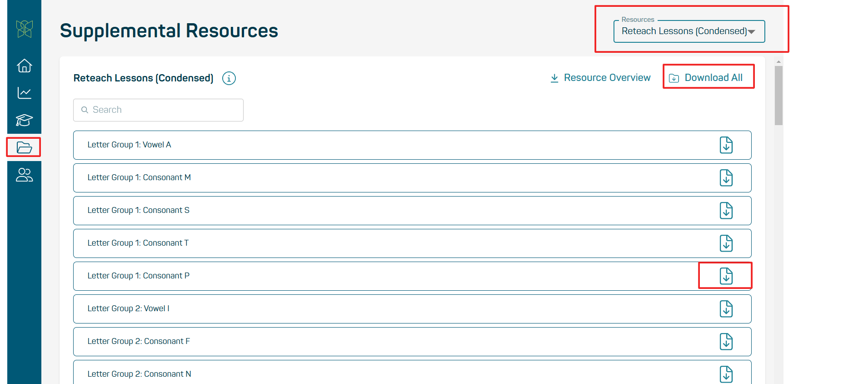Select the analytics line-chart icon
This screenshot has height=384, width=868.
click(x=24, y=93)
